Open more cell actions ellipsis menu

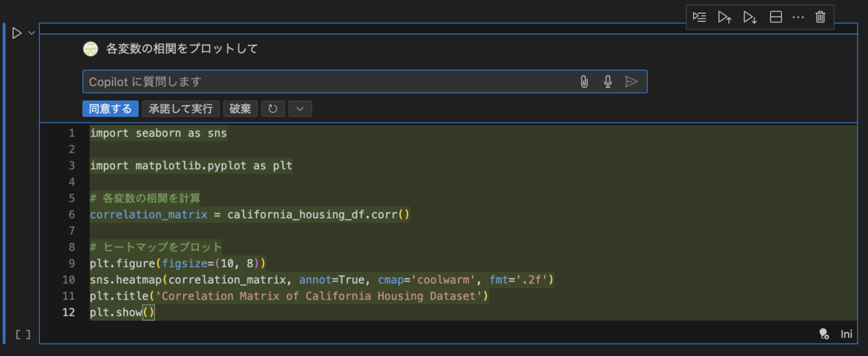[x=799, y=17]
